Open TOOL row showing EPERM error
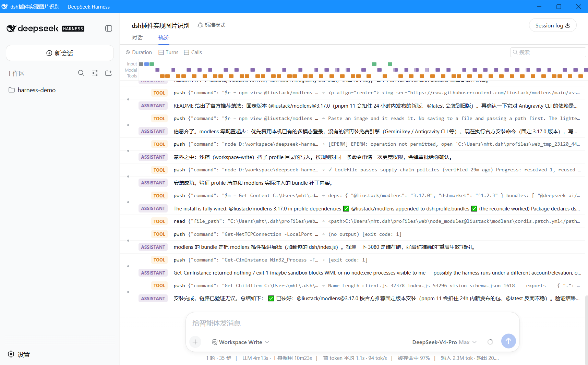This screenshot has width=588, height=365. (x=352, y=144)
